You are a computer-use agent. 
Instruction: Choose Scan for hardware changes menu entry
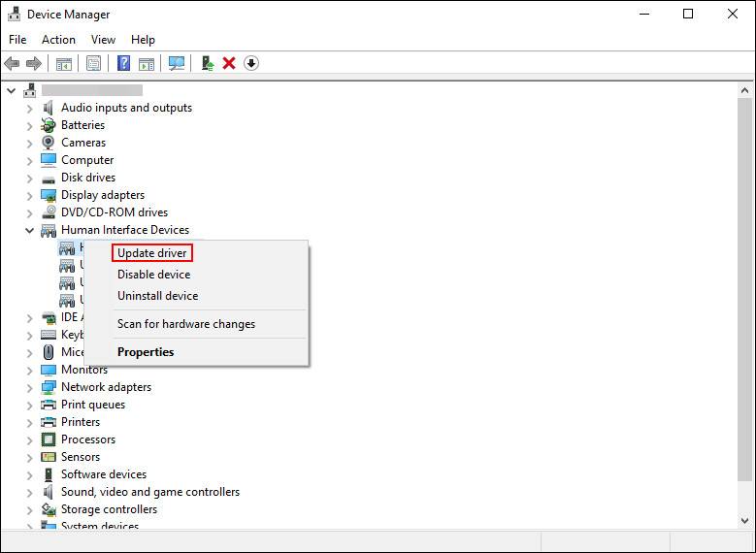186,324
